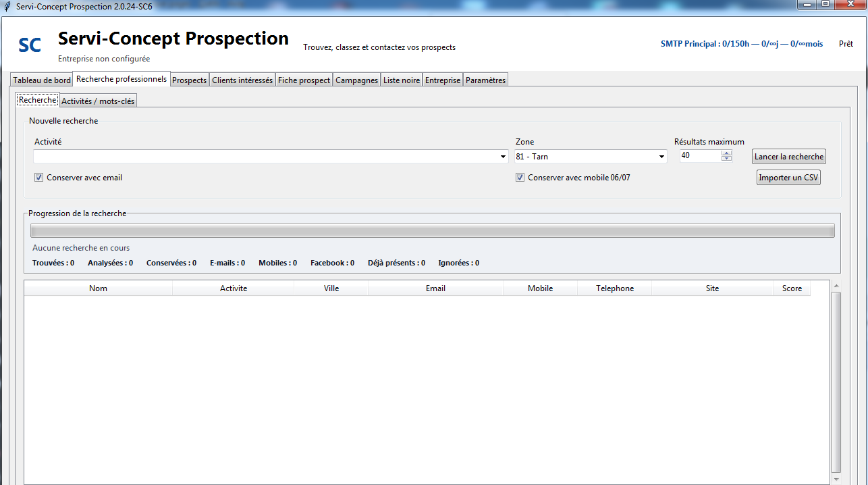
Task: Sort by the Nom column header
Action: 99,288
